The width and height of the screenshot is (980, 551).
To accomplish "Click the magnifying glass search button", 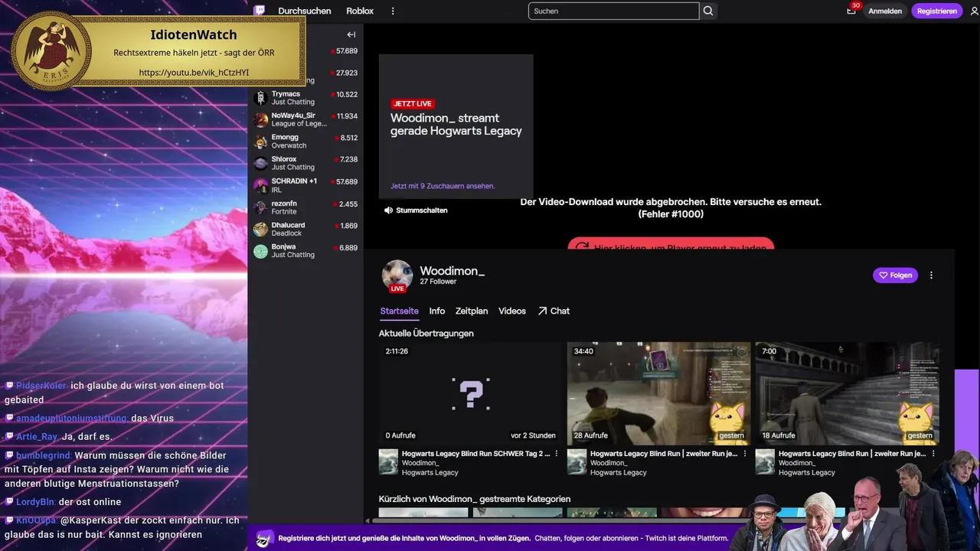I will (x=708, y=11).
